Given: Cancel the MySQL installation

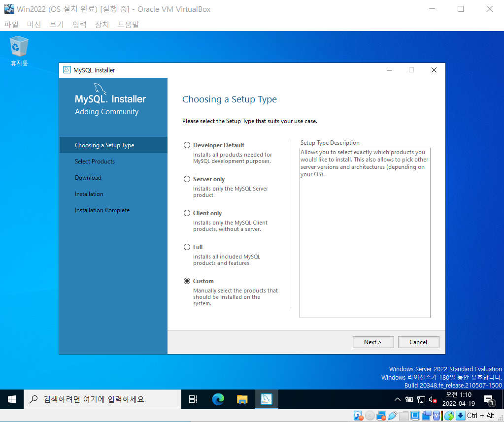Looking at the screenshot, I should coord(418,342).
